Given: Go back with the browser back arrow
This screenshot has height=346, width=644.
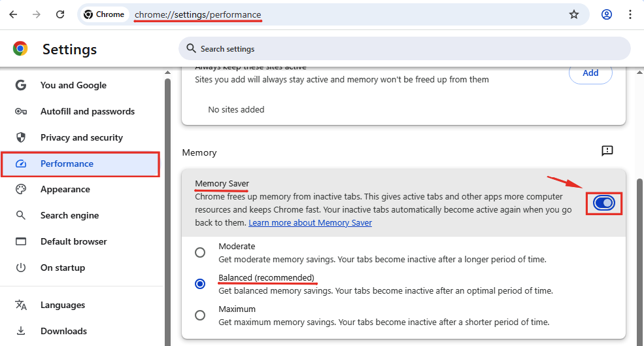Looking at the screenshot, I should 13,14.
